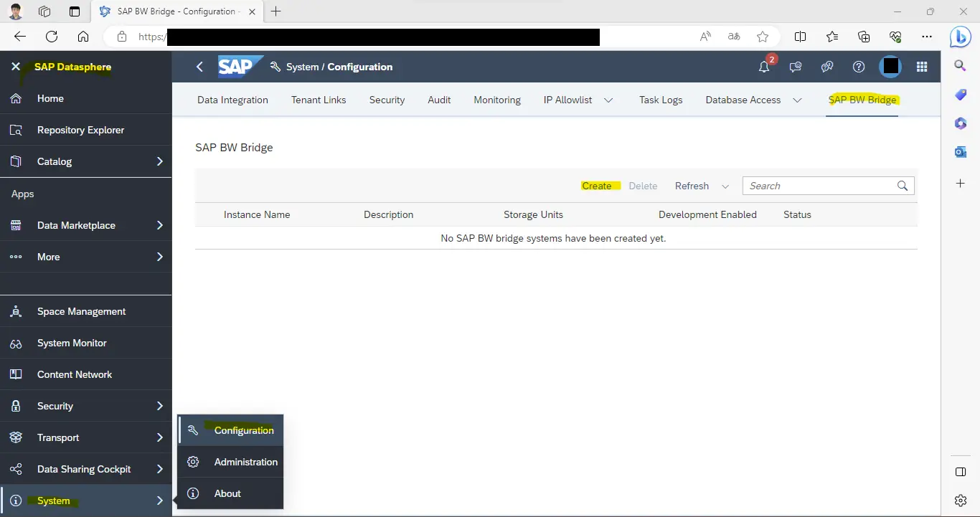This screenshot has width=980, height=517.
Task: Click About info icon in submenu
Action: pos(193,493)
